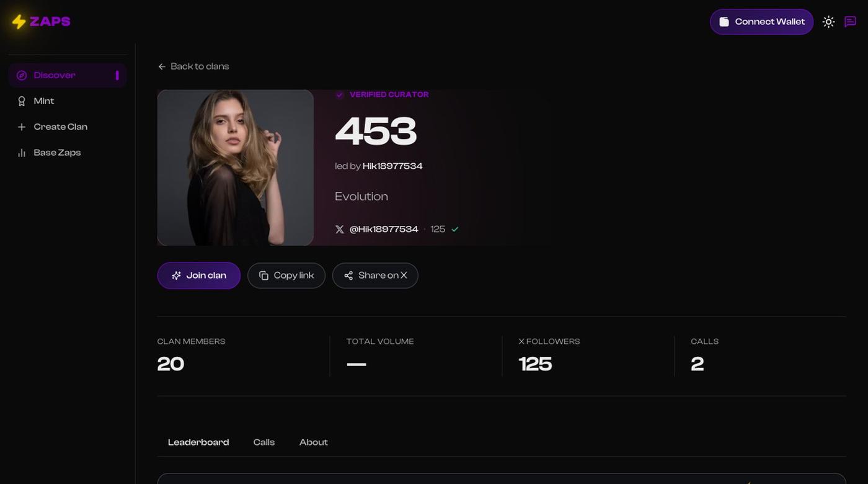868x484 pixels.
Task: Click the X FOLLOWERS label
Action: click(x=549, y=342)
